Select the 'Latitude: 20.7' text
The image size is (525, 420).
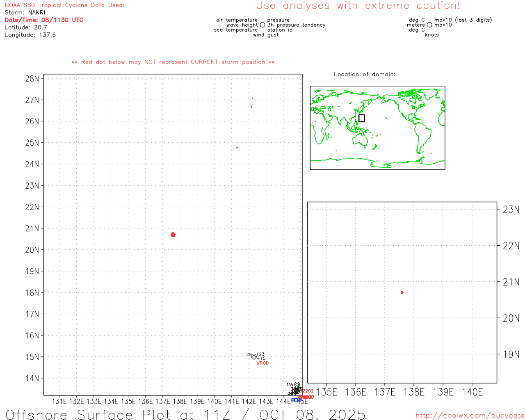point(26,27)
